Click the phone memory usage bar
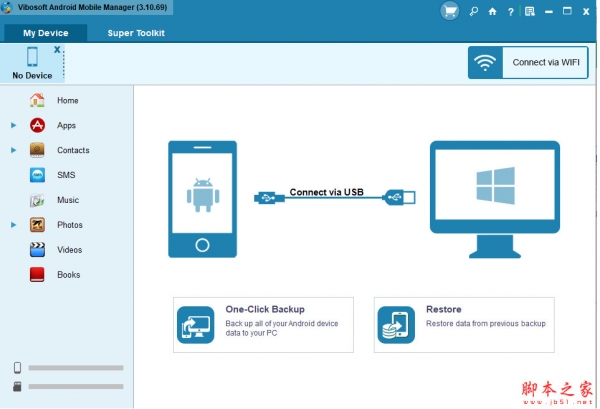 pyautogui.click(x=76, y=368)
